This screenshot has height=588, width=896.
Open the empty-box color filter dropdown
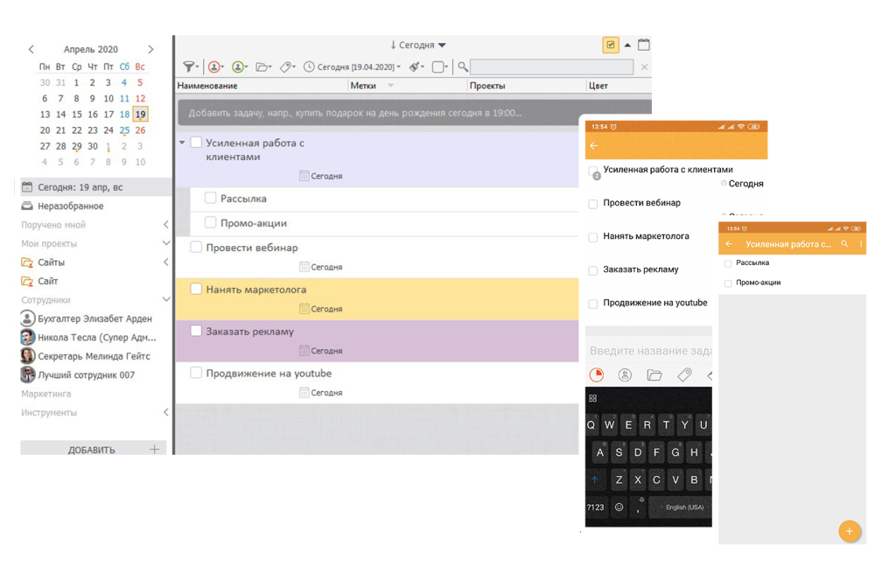[439, 66]
